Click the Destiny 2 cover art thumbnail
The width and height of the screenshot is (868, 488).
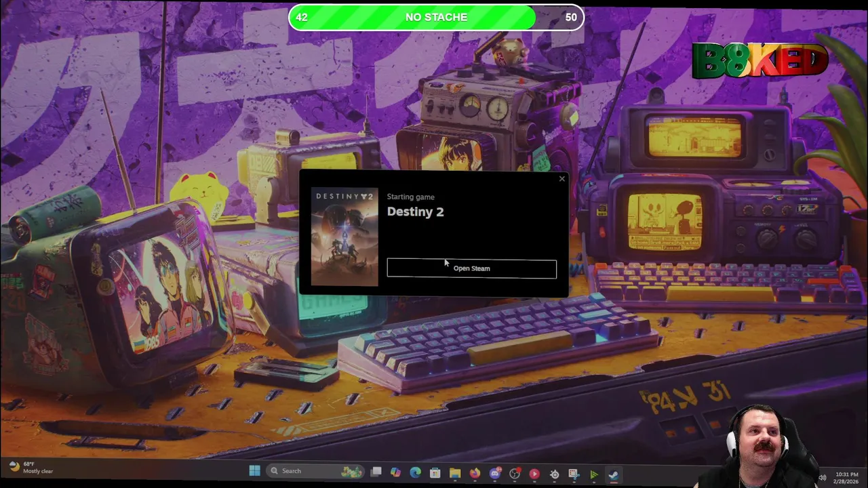[x=344, y=237]
